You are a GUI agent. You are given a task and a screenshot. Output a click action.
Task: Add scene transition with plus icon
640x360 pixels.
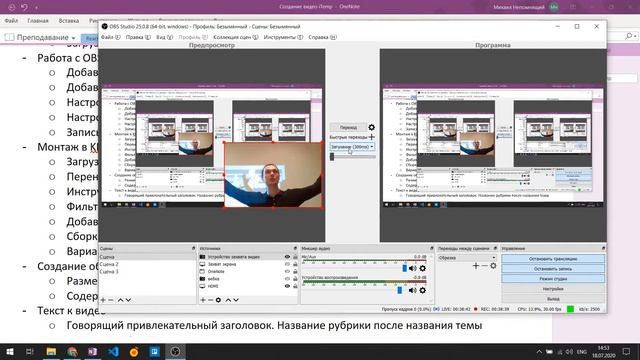[x=476, y=266]
